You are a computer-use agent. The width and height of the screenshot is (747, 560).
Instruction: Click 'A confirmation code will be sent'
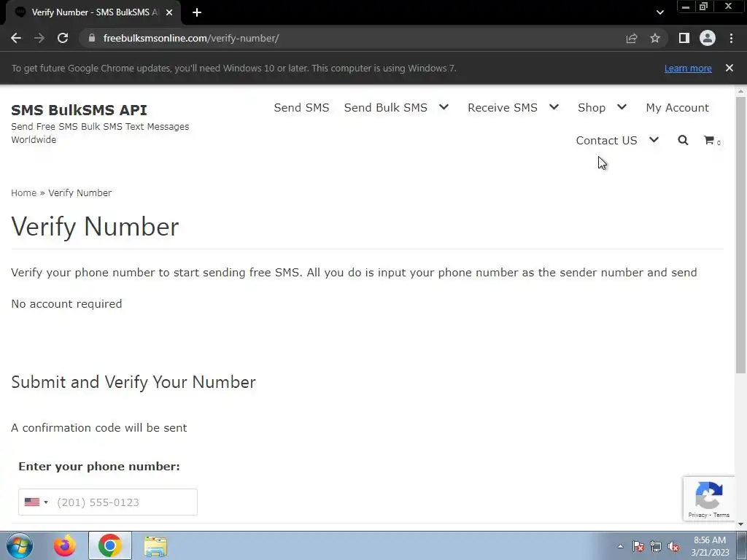99,427
